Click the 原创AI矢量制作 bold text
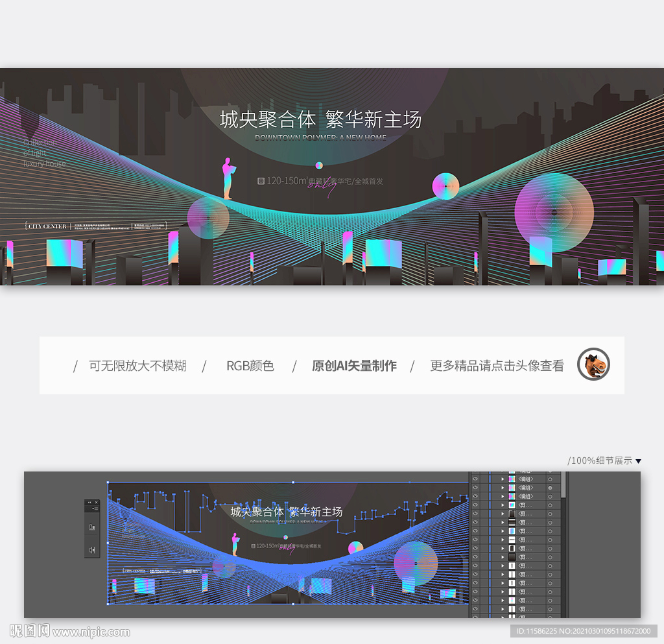Image resolution: width=664 pixels, height=644 pixels. point(353,365)
